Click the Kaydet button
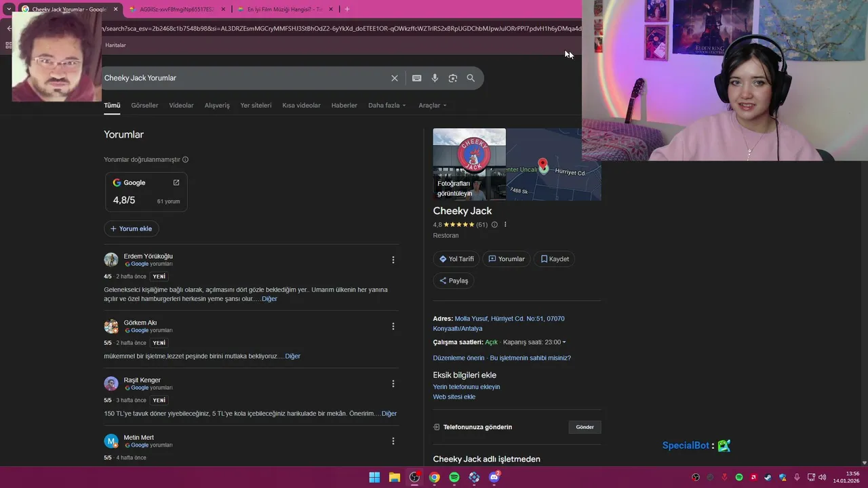 tap(554, 259)
